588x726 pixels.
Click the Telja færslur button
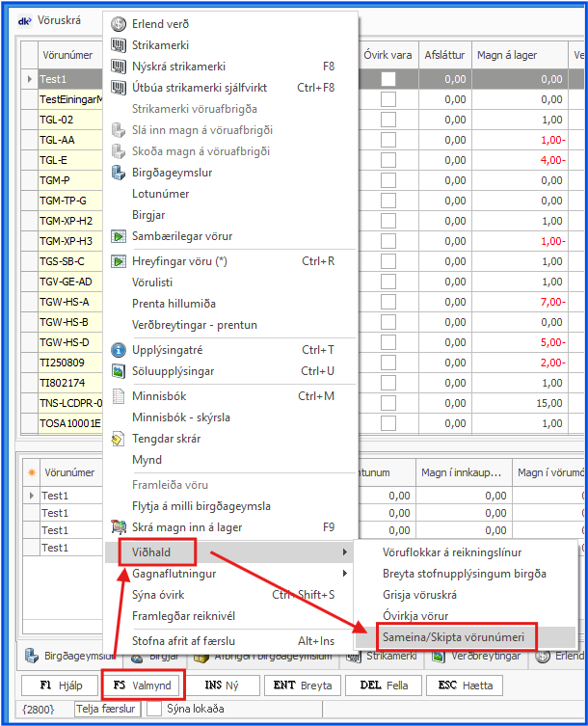pos(107,709)
